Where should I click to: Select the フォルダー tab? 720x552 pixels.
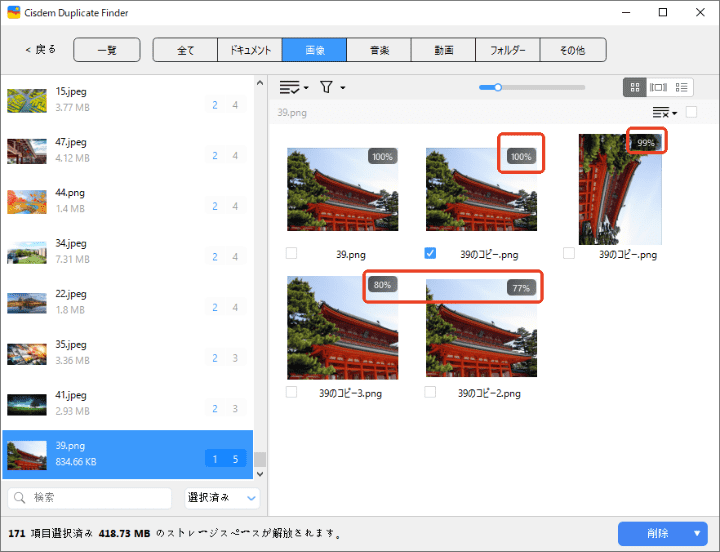click(507, 50)
